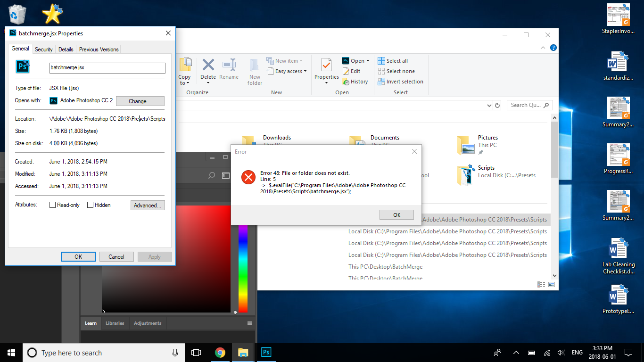Viewport: 644px width, 362px height.
Task: Click the Invert selection icon
Action: [x=381, y=82]
